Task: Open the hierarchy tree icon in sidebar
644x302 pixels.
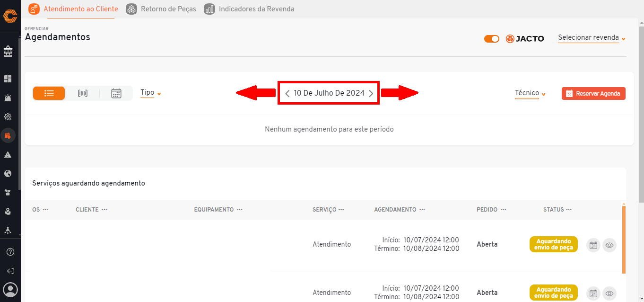Action: pos(8,230)
